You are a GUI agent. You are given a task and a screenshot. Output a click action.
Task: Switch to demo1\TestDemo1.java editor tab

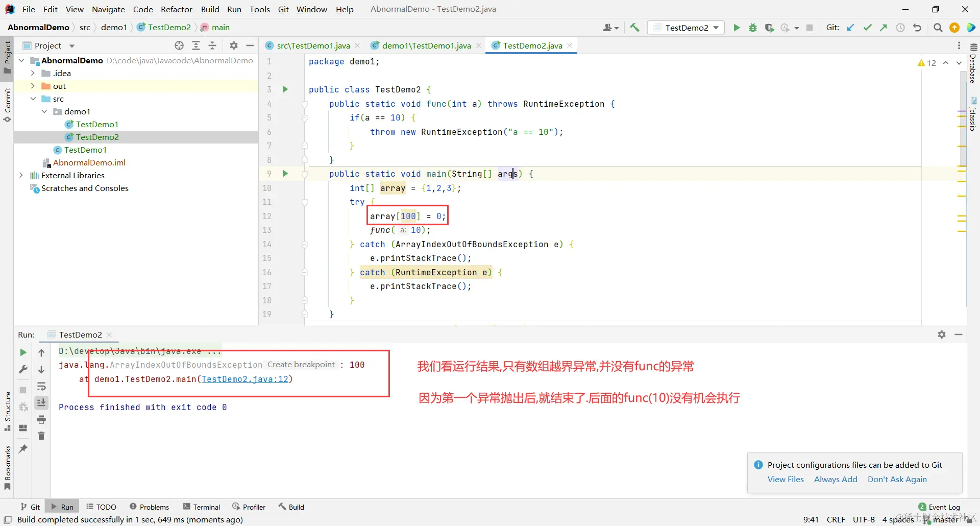pos(426,45)
